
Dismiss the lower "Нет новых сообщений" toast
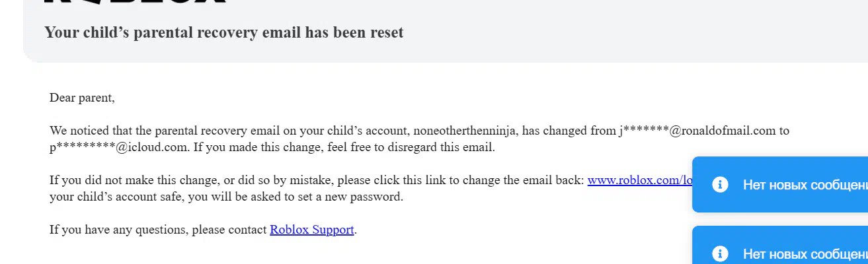(x=780, y=245)
